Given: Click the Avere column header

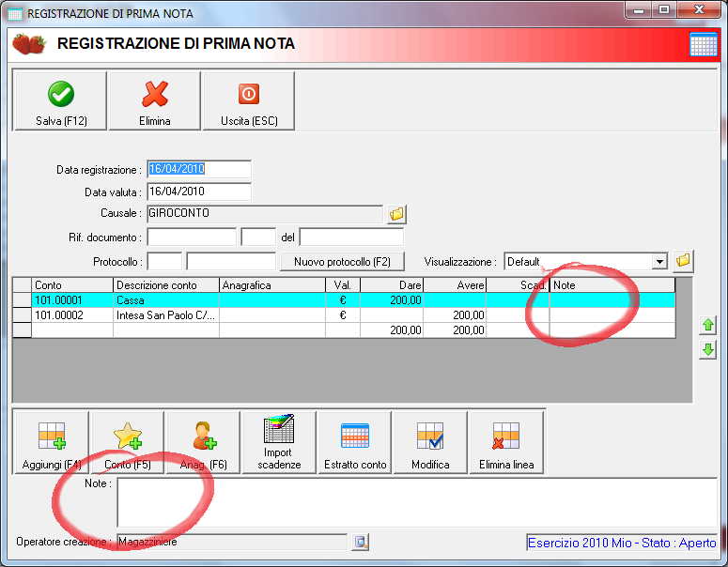Looking at the screenshot, I should point(455,284).
